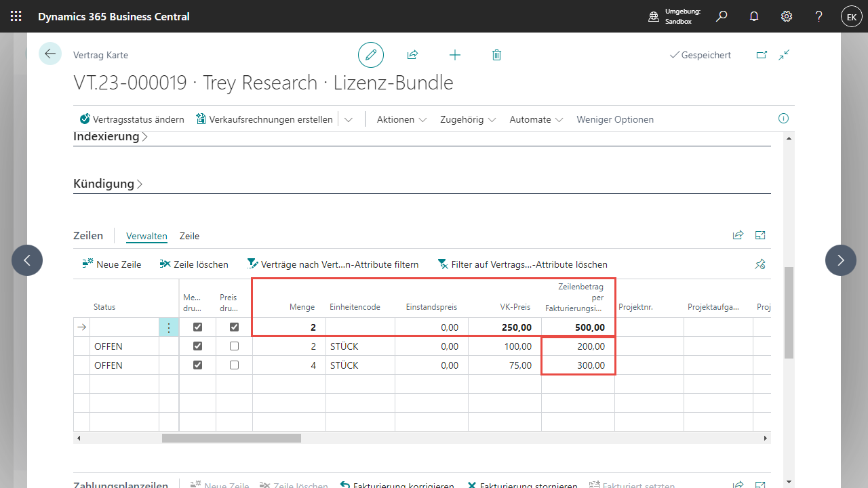Click Neue Zeile button
The image size is (868, 488).
click(112, 264)
